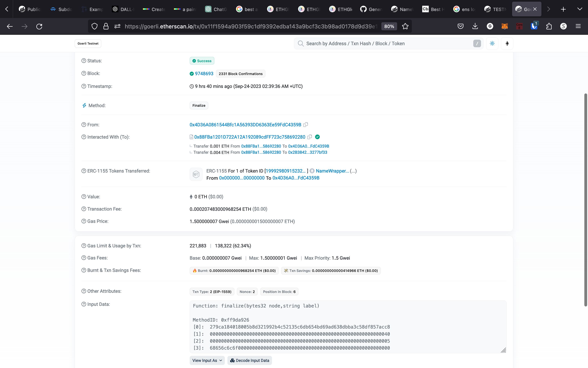Click the verified contract green checkmark

tap(317, 137)
